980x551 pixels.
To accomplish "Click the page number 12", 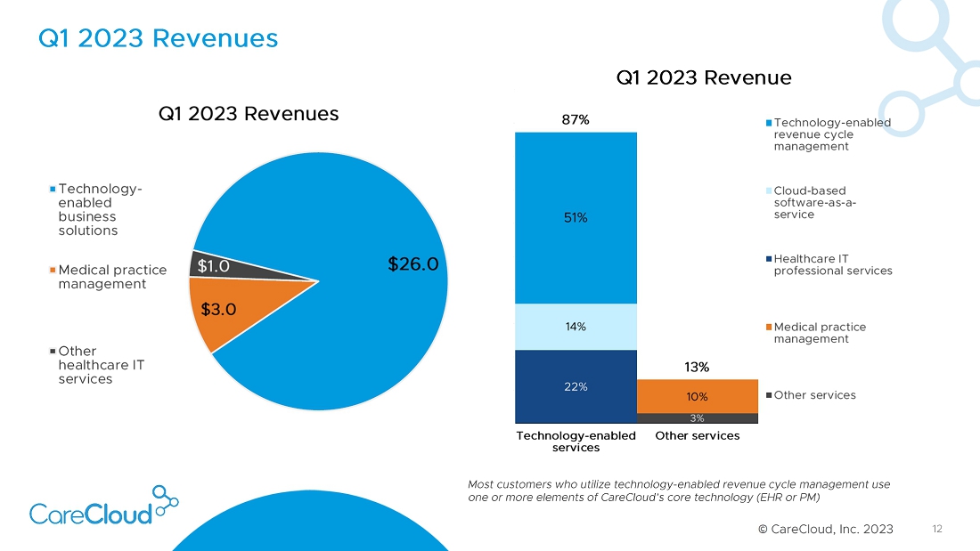I will (936, 529).
